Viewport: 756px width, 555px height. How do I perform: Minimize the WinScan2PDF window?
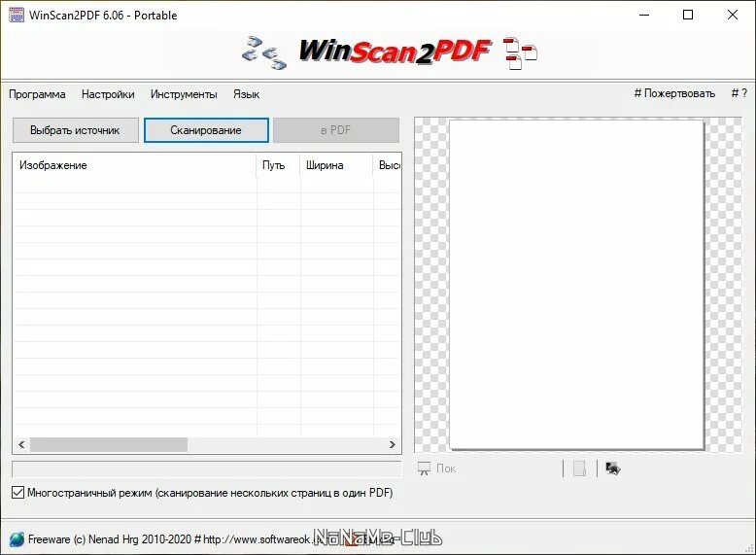(x=644, y=15)
